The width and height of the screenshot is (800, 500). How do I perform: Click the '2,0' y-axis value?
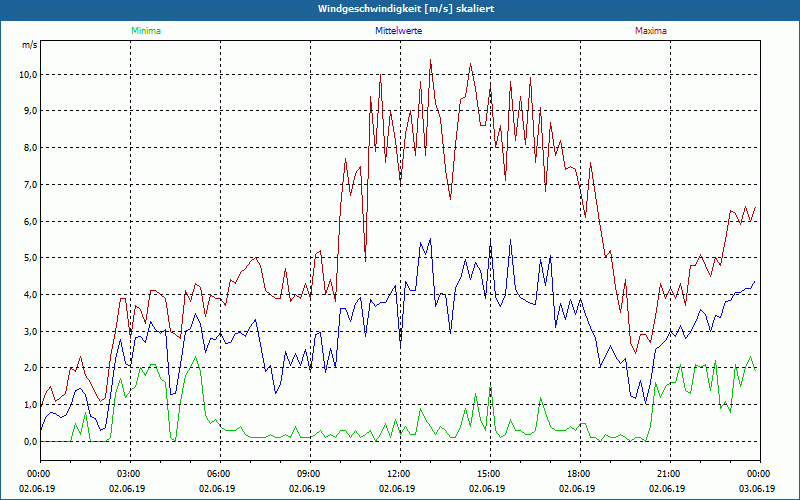pyautogui.click(x=31, y=368)
